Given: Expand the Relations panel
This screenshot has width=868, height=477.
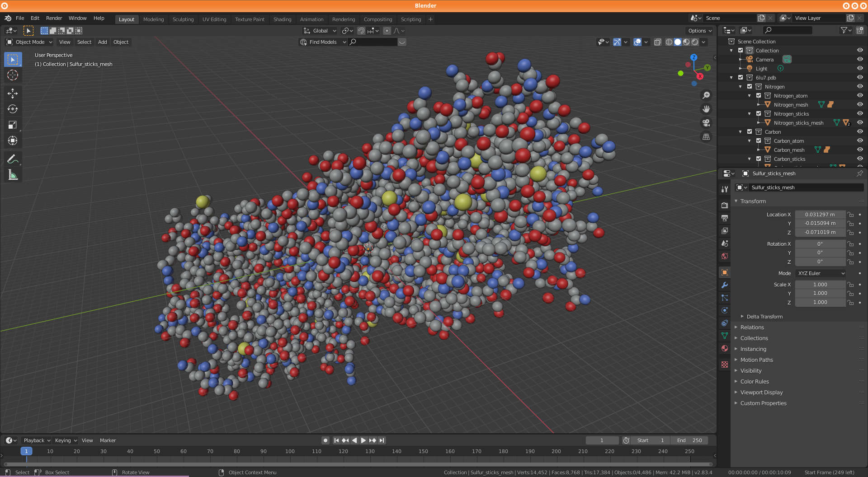Looking at the screenshot, I should [x=751, y=327].
